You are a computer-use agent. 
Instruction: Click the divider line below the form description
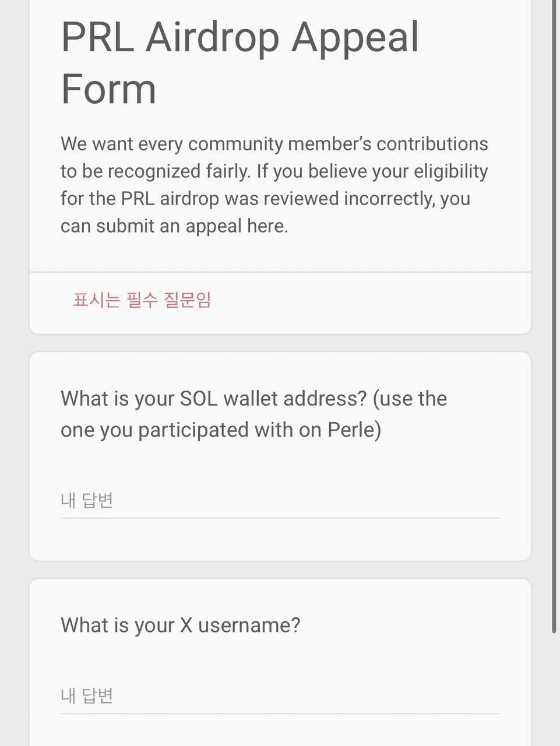pyautogui.click(x=280, y=272)
